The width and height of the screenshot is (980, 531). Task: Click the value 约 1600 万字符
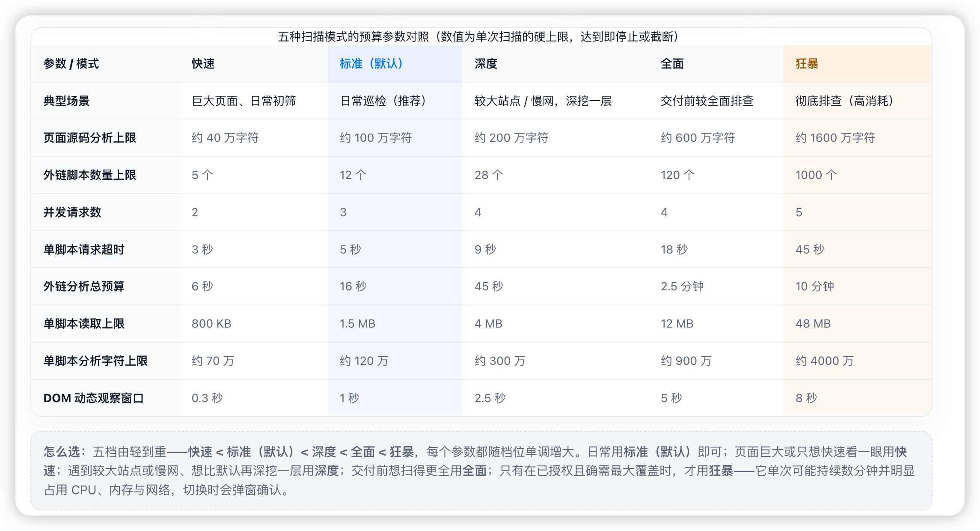[835, 138]
